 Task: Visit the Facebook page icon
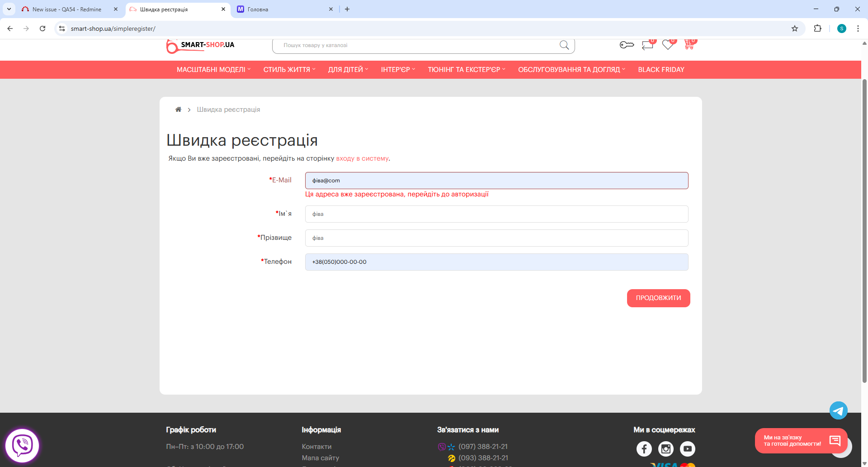(644, 448)
